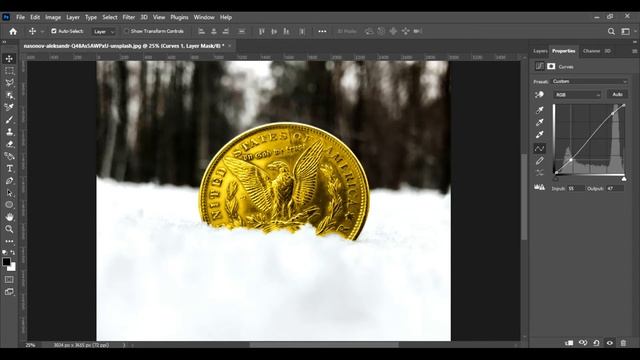Viewport: 640px width, 360px height.
Task: Select the Path Selection tool
Action: 9,193
